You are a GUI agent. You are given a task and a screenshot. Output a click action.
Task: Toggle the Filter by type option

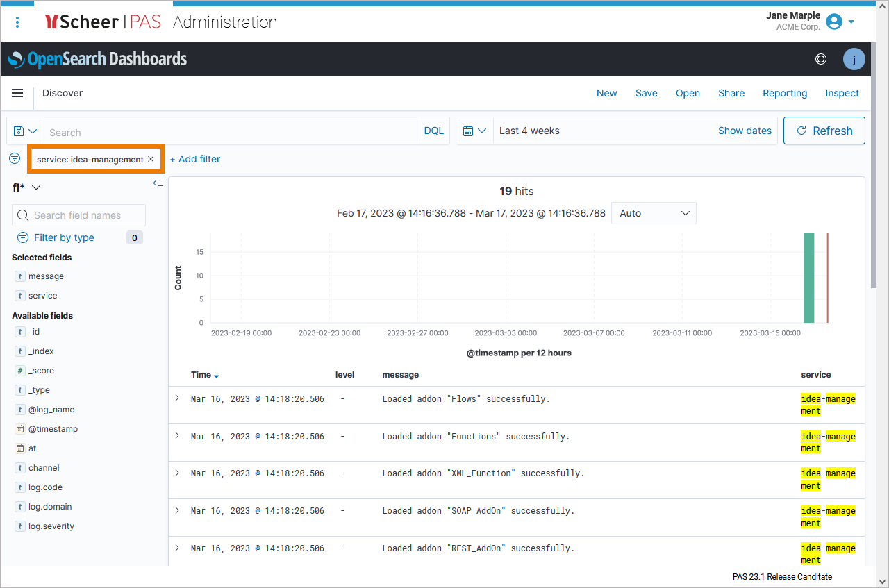(64, 237)
